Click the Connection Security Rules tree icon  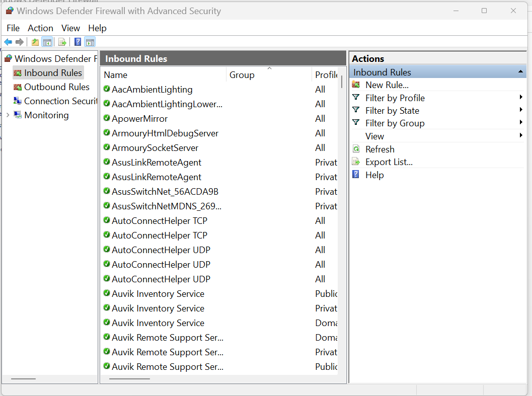click(18, 101)
